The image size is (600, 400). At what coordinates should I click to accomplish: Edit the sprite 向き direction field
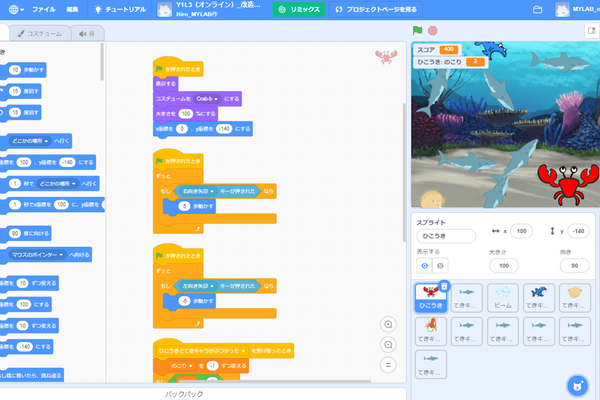(574, 266)
